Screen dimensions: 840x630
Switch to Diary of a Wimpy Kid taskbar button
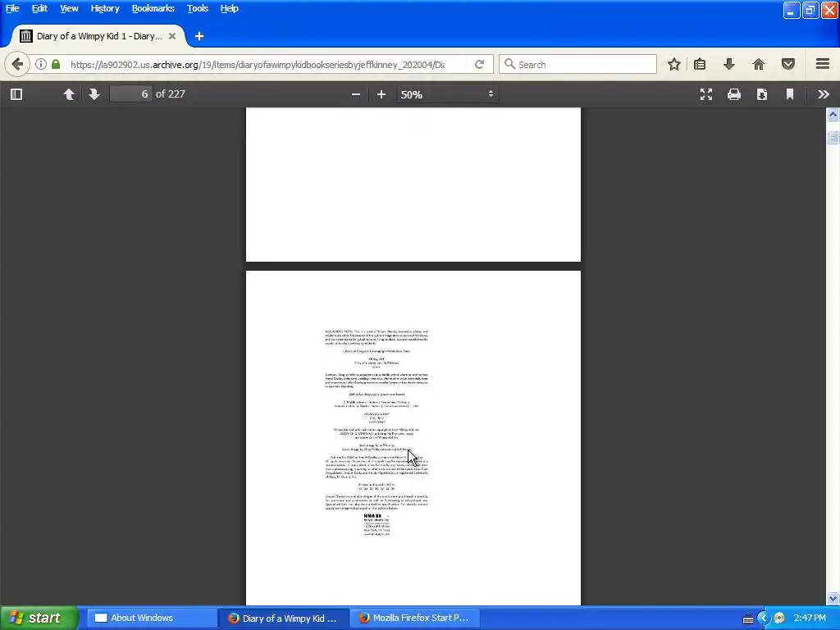point(283,619)
